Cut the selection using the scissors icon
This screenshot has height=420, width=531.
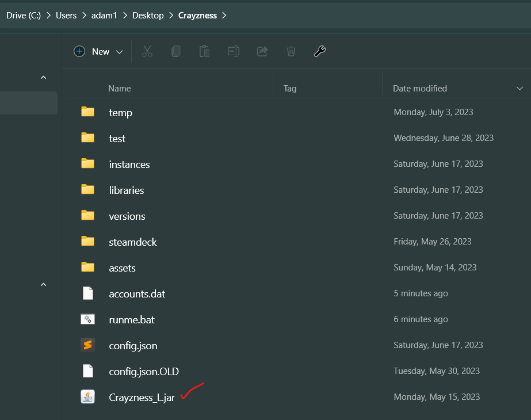(x=147, y=51)
